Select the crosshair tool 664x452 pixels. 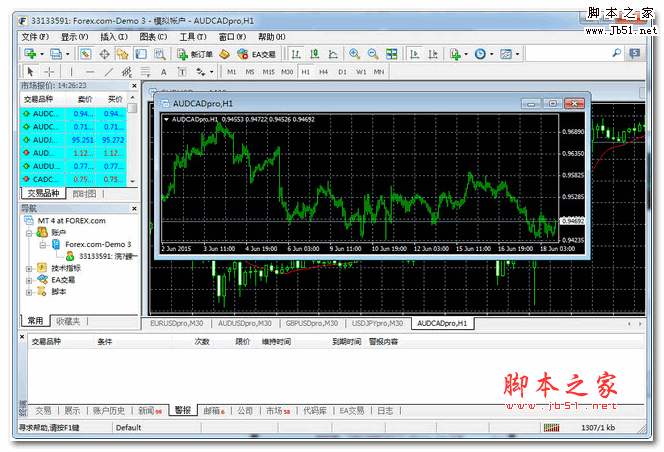pos(49,72)
